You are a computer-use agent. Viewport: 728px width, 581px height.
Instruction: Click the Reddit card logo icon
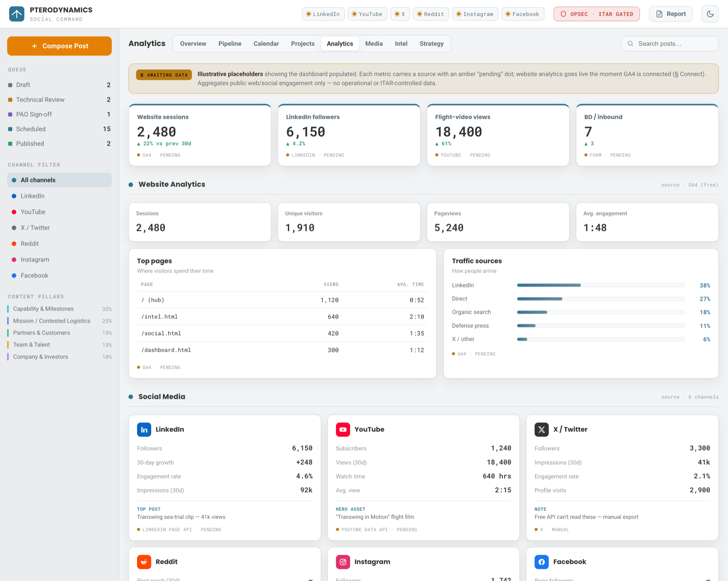point(144,562)
